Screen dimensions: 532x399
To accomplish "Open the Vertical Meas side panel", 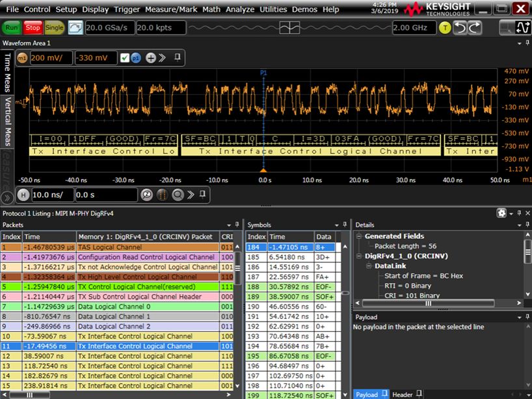I will point(7,122).
